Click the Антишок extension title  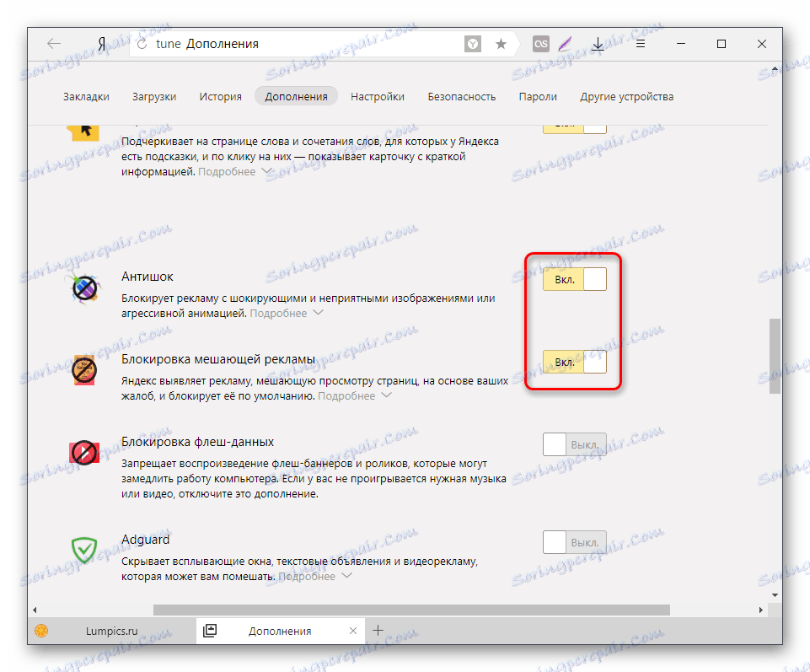148,277
